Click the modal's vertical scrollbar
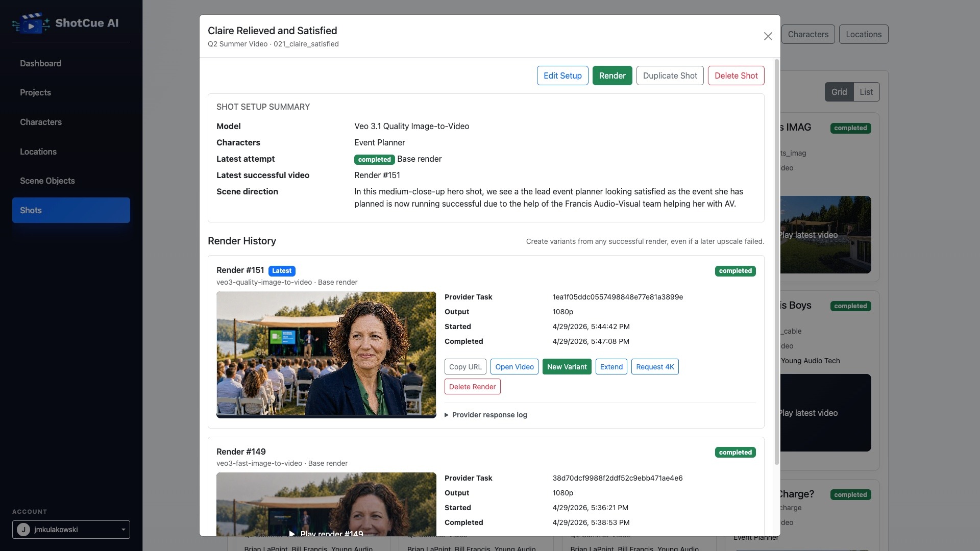 click(777, 262)
